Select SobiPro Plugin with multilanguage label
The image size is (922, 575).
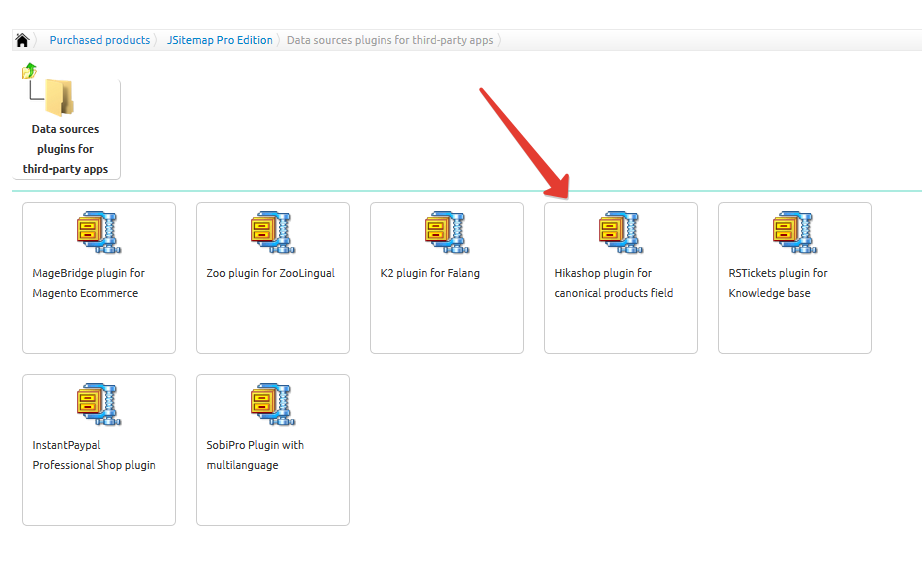255,455
